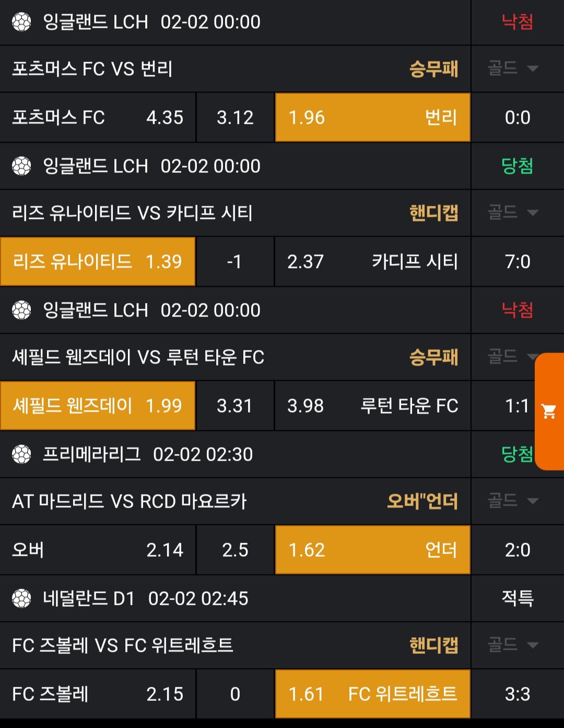Click soccer ball icon for 포츠머스 match
The height and width of the screenshot is (728, 564).
pos(21,22)
